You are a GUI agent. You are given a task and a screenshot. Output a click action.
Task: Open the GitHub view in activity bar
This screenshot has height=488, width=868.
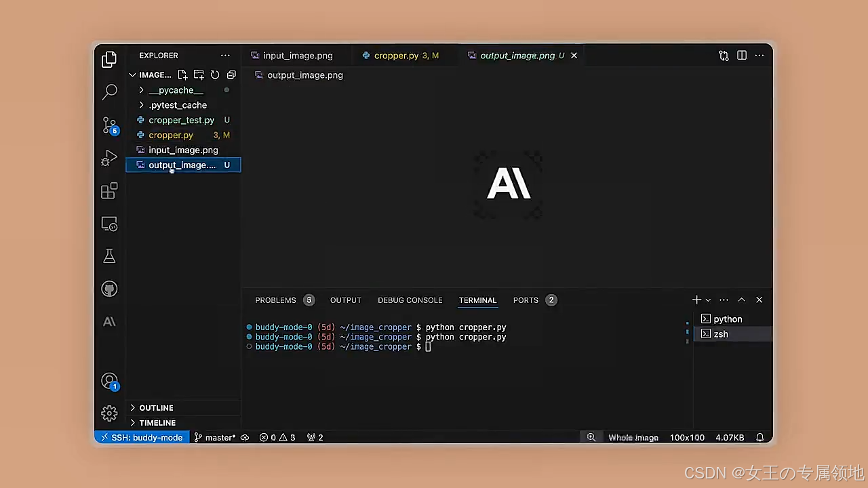point(109,289)
